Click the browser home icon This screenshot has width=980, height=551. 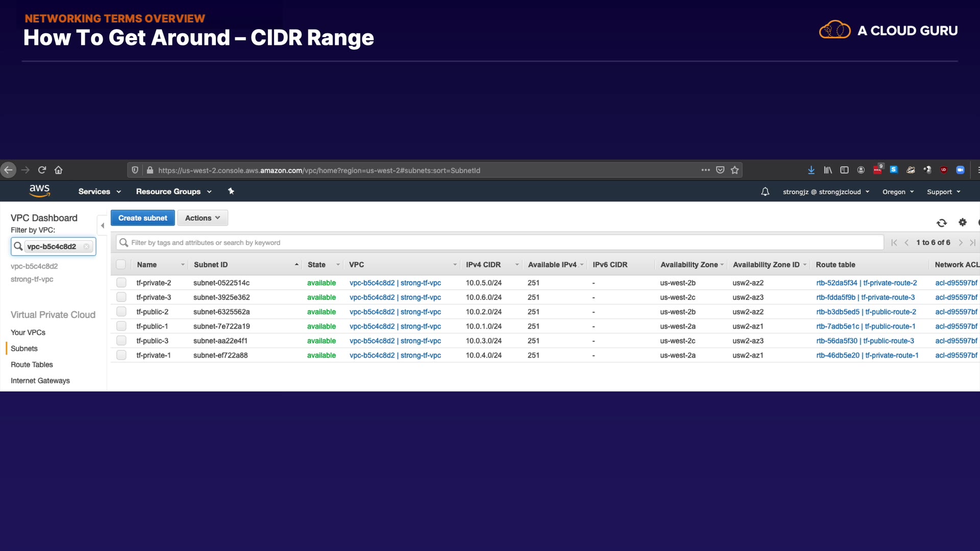tap(59, 170)
